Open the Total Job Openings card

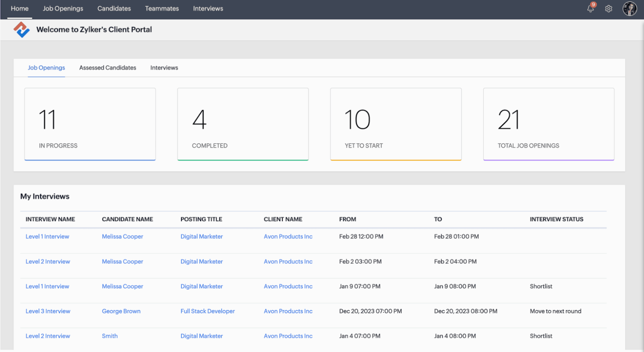[x=549, y=124]
